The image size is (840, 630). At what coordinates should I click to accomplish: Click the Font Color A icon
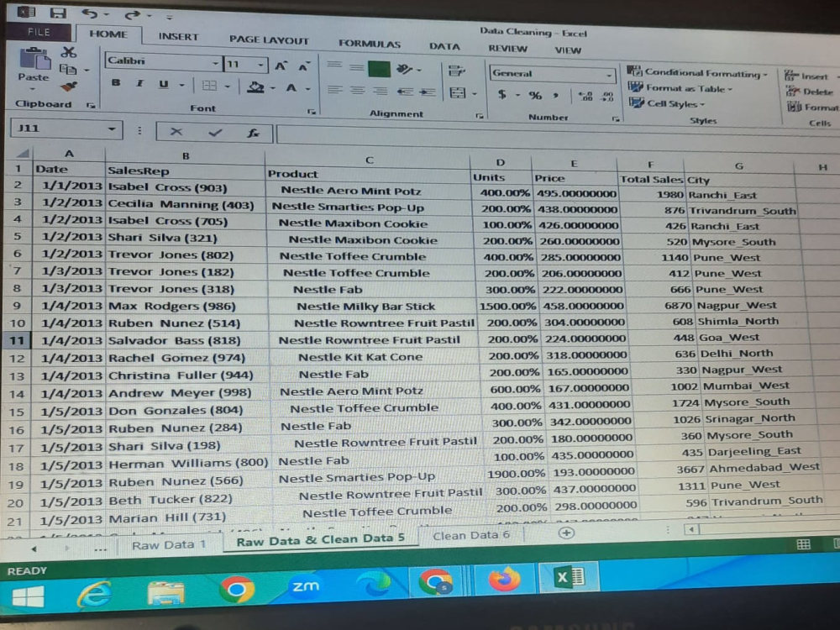[291, 87]
